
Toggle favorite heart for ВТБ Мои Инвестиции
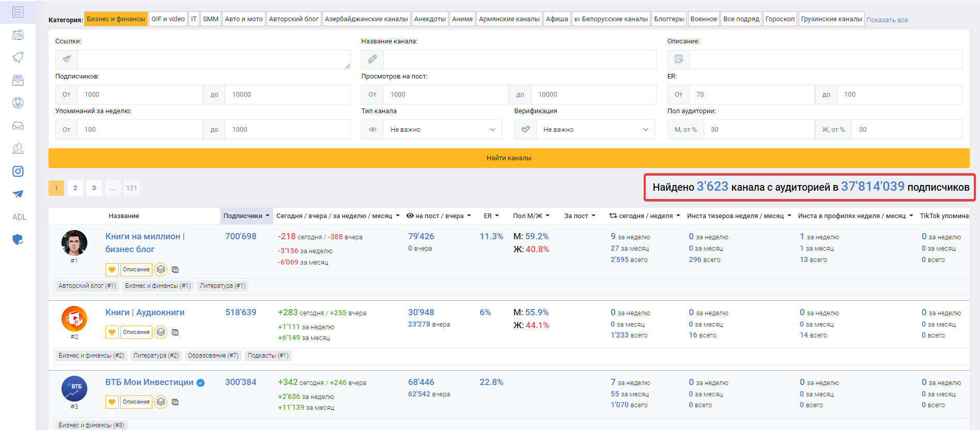(112, 402)
